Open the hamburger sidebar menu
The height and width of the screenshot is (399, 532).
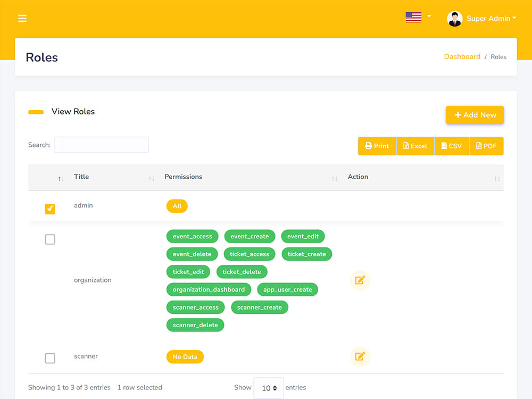click(22, 18)
